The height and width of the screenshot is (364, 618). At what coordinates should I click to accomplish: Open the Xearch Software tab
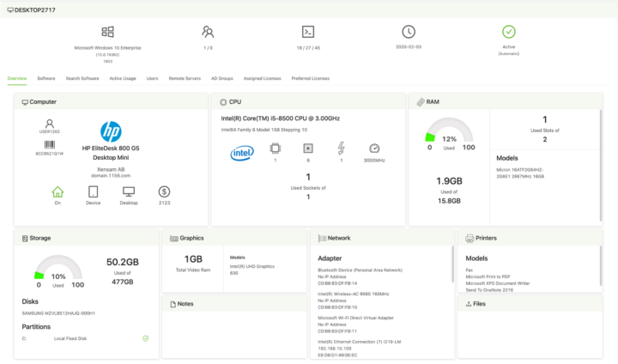(82, 78)
